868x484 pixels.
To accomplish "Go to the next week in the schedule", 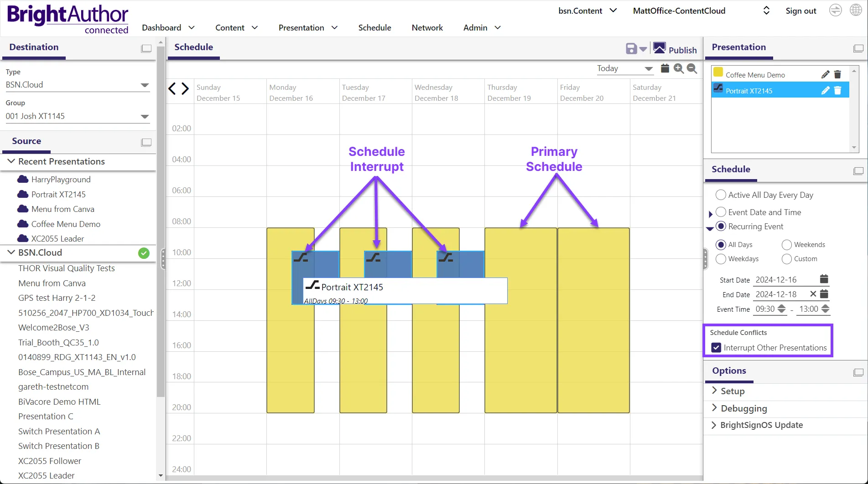I will (185, 88).
